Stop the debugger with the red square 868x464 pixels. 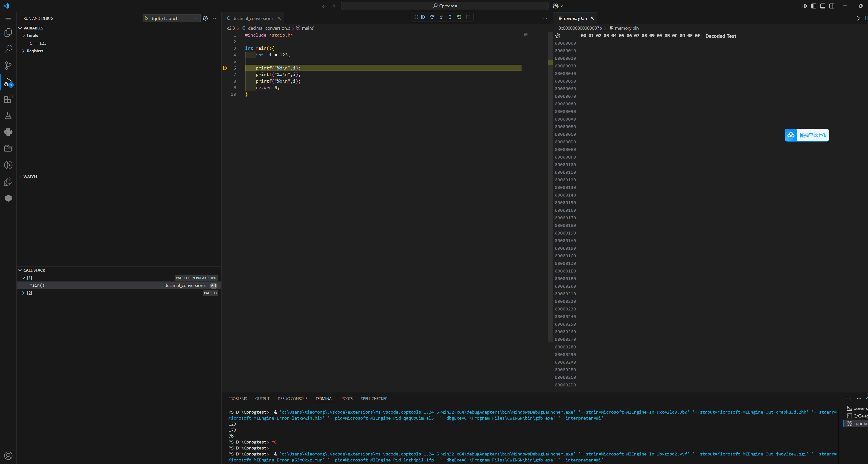click(x=468, y=17)
